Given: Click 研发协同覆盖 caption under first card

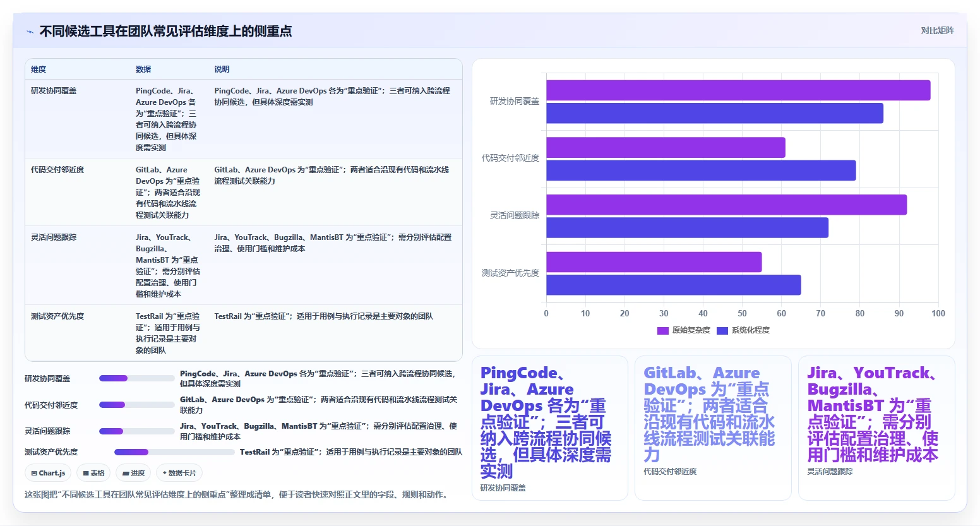Looking at the screenshot, I should pos(503,488).
